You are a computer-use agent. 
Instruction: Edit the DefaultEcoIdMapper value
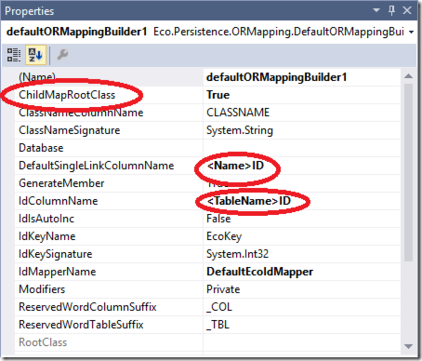pyautogui.click(x=302, y=272)
